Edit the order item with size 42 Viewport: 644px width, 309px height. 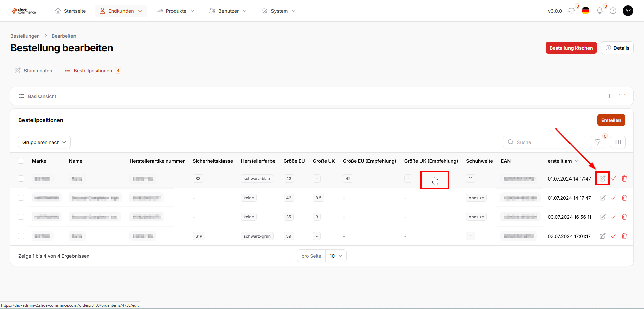[603, 198]
